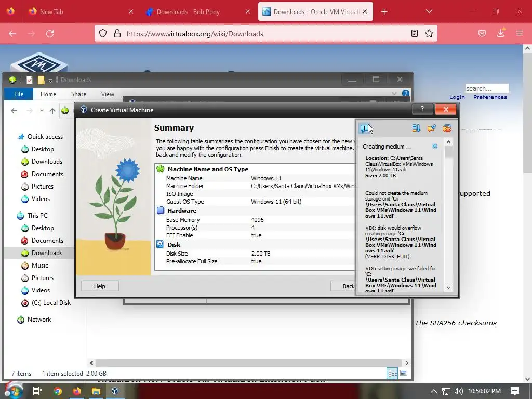
Task: Click the help question mark on the Create Virtual Machine title bar
Action: (x=422, y=109)
